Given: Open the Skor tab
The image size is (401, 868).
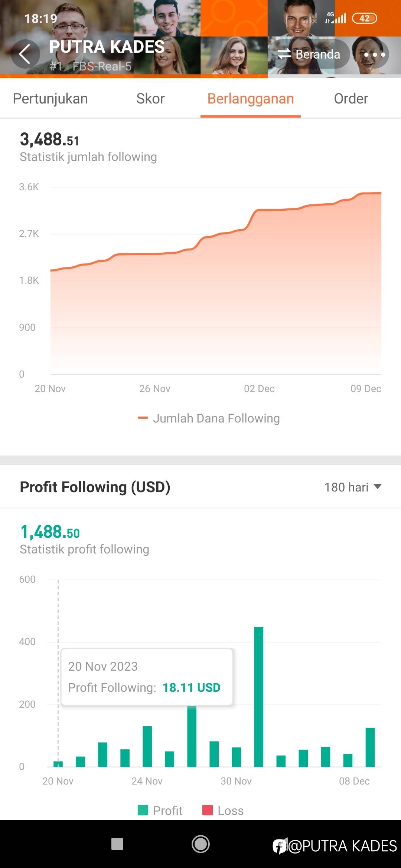Looking at the screenshot, I should point(150,99).
